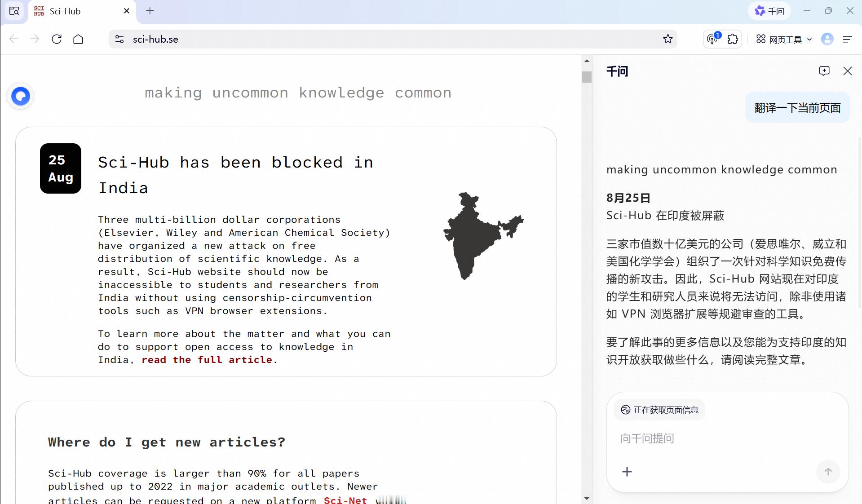Click the 8月25日 date in translation
This screenshot has width=862, height=504.
pos(628,198)
